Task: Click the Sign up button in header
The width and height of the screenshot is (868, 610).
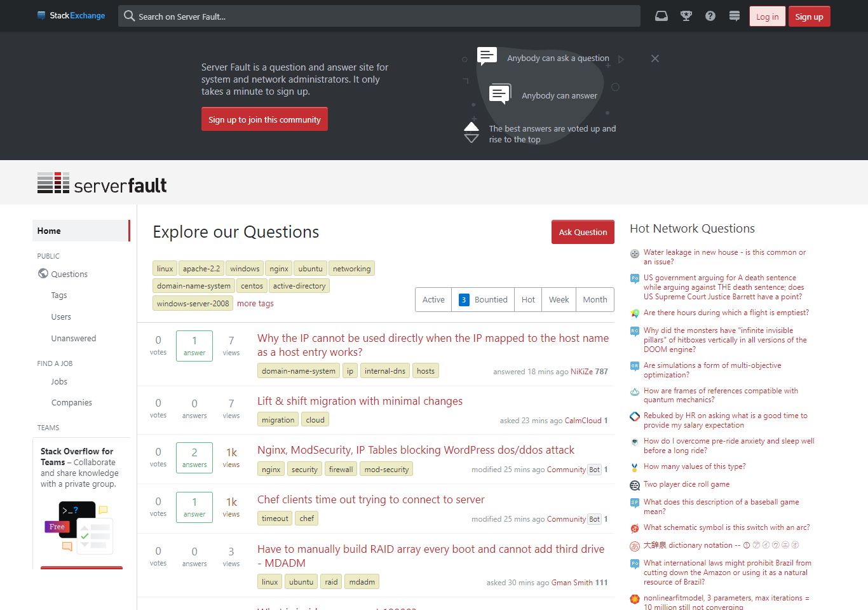Action: [809, 17]
